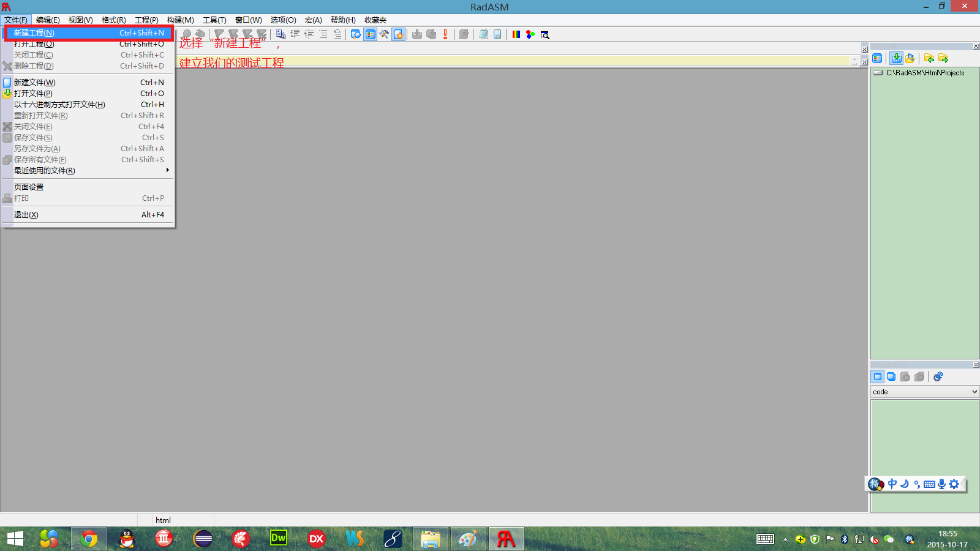Open the notepad toolbar icon
The image size is (980, 551).
tap(483, 34)
